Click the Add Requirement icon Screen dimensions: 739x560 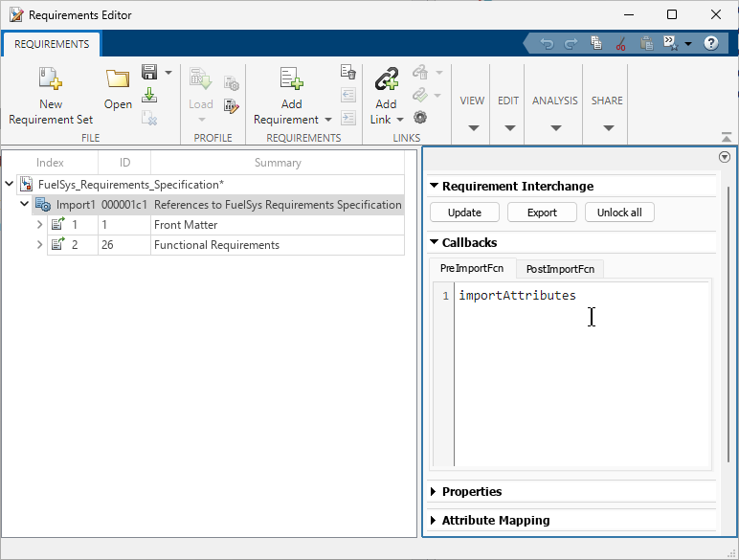pyautogui.click(x=291, y=79)
